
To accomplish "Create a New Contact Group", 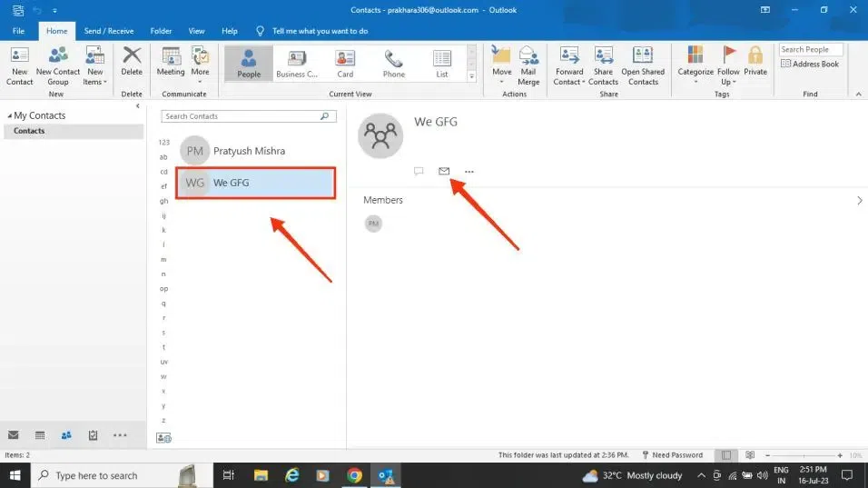I will [57, 66].
